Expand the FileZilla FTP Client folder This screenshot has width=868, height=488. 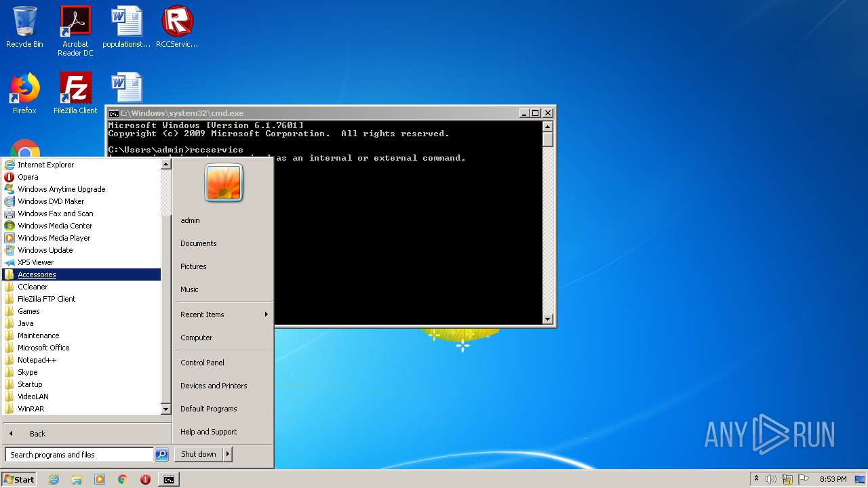(x=81, y=299)
